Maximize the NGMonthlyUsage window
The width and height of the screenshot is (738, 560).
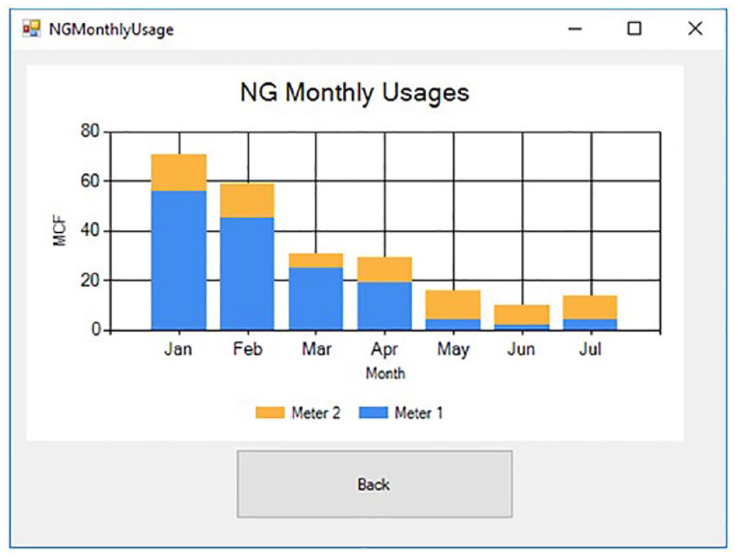coord(634,29)
